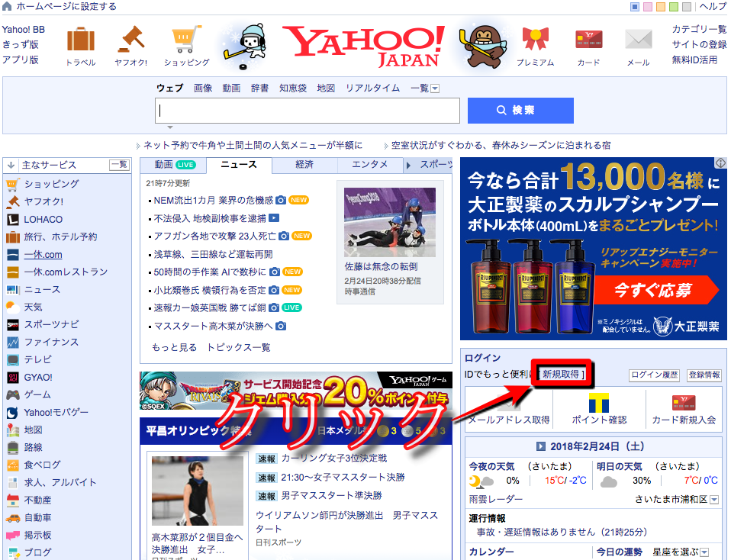Click the テレビ sidebar icon

point(12,359)
